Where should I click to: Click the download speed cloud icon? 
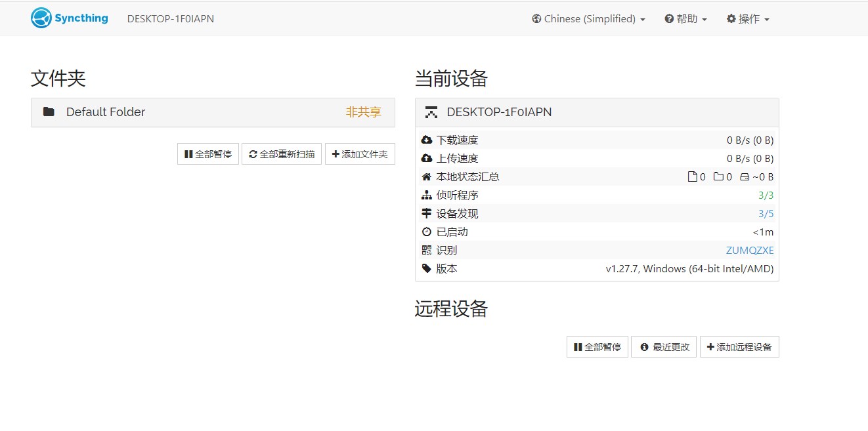[x=427, y=139]
